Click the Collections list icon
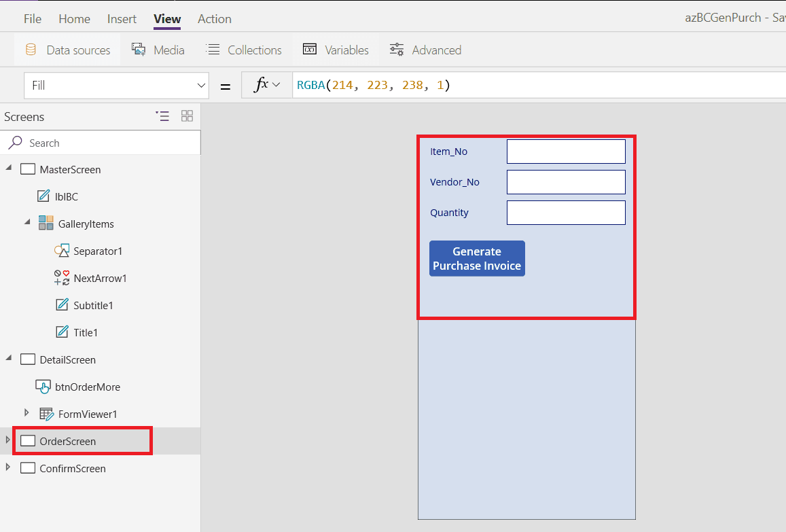The width and height of the screenshot is (786, 532). pyautogui.click(x=213, y=49)
